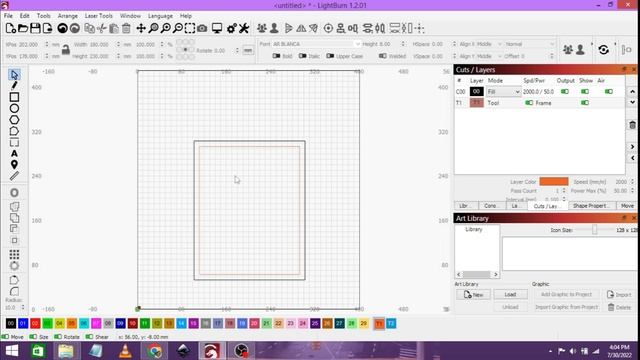This screenshot has height=360, width=640.
Task: Open the Window menu
Action: pos(130,16)
